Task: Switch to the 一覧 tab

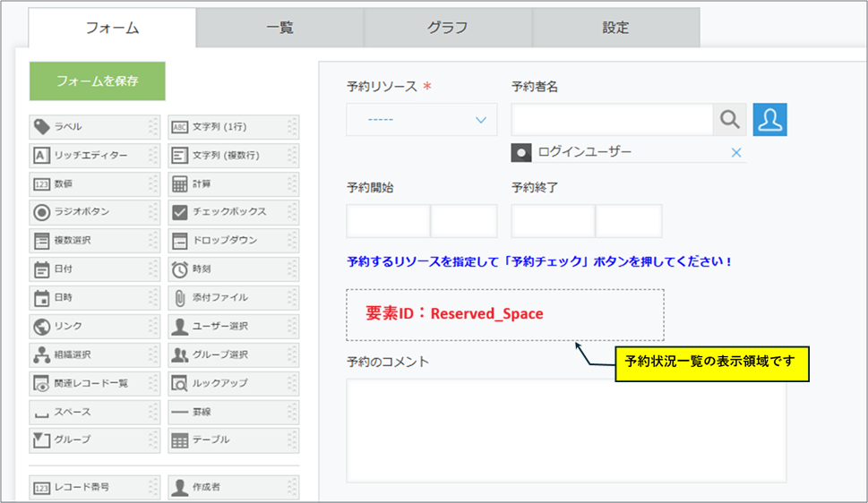Action: tap(279, 28)
